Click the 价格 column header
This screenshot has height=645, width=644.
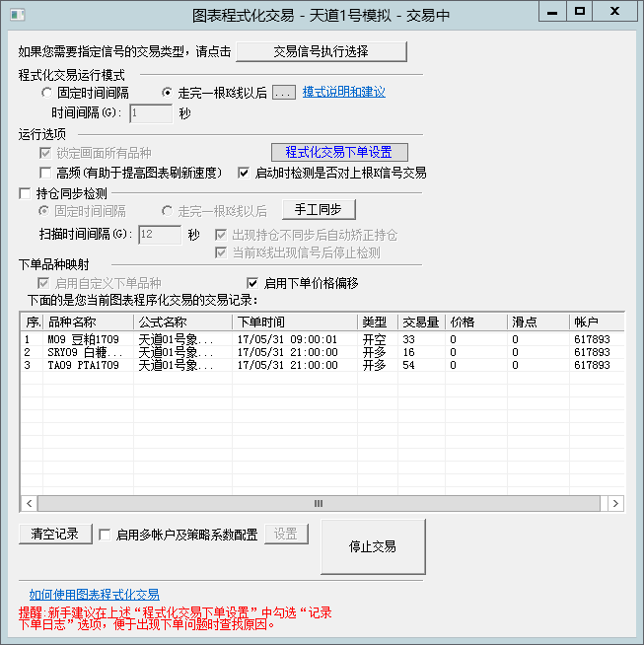click(476, 322)
